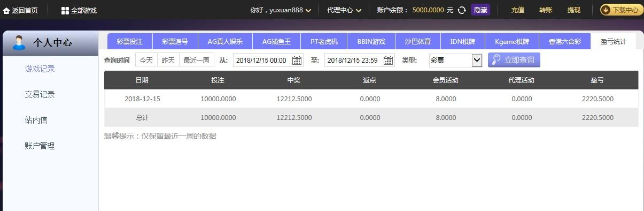Viewport: 644px width, 211px height.
Task: Click the 充值 link in top bar
Action: [517, 10]
